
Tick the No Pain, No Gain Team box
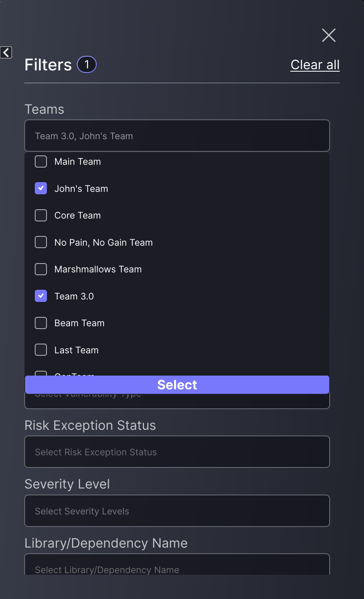(41, 242)
